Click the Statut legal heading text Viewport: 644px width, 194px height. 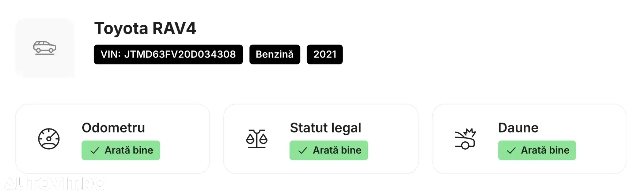[325, 128]
